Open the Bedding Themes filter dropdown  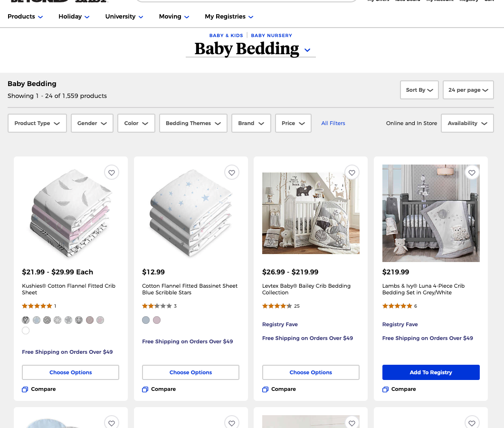pyautogui.click(x=193, y=123)
